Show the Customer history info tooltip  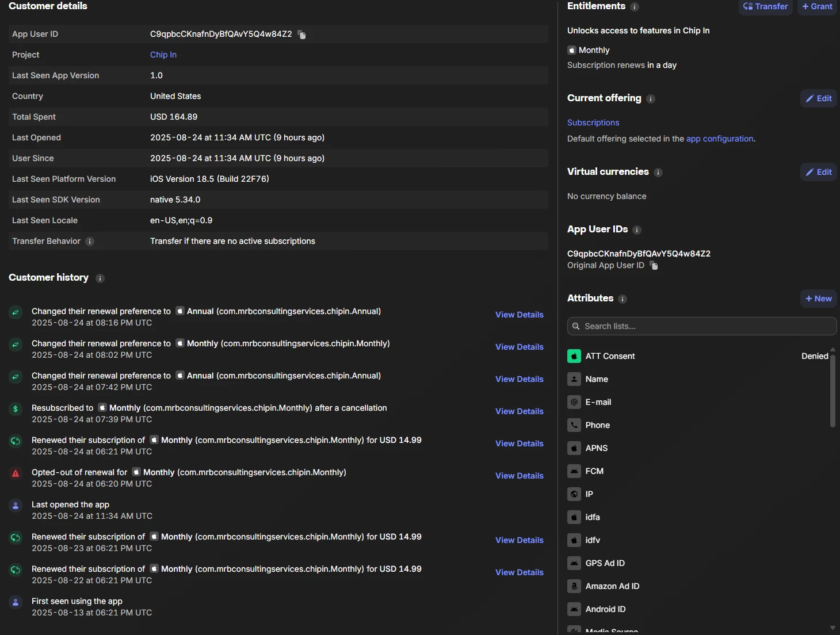click(x=100, y=278)
